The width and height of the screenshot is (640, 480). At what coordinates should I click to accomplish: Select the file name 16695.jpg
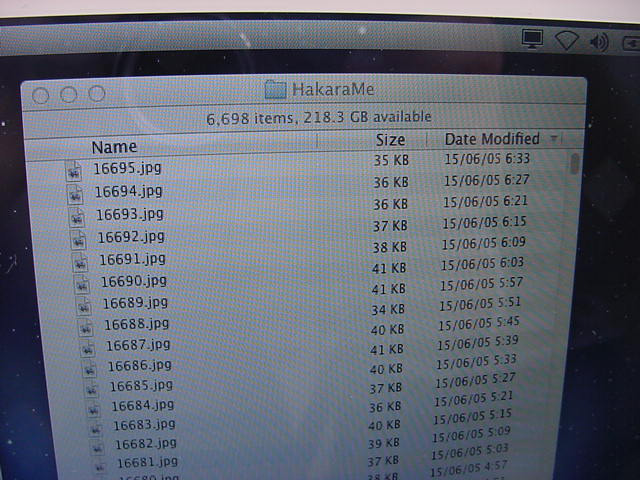point(127,168)
